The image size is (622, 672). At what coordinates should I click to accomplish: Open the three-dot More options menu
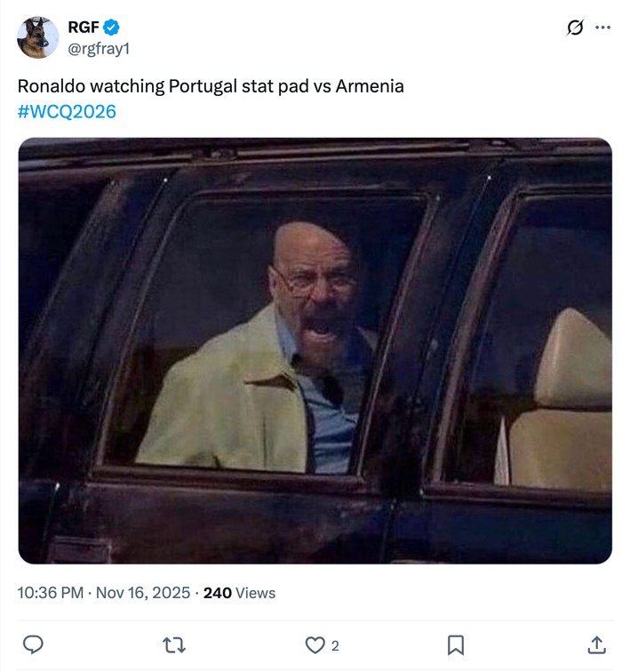603,28
